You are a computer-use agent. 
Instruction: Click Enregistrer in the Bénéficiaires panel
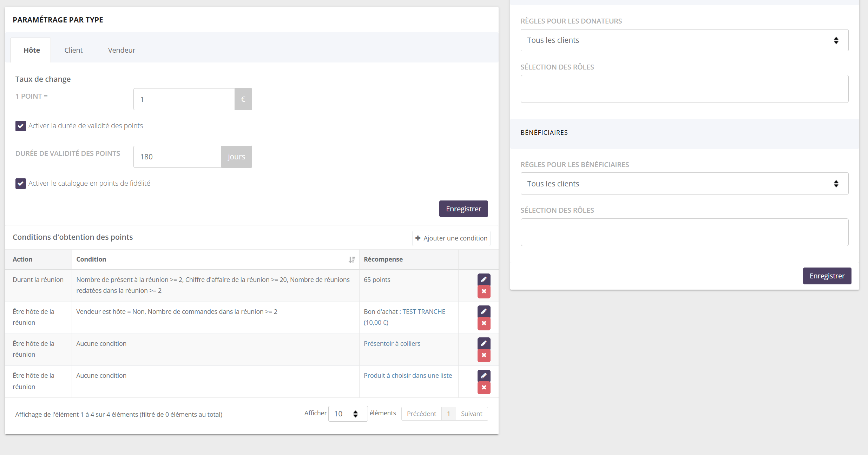827,276
